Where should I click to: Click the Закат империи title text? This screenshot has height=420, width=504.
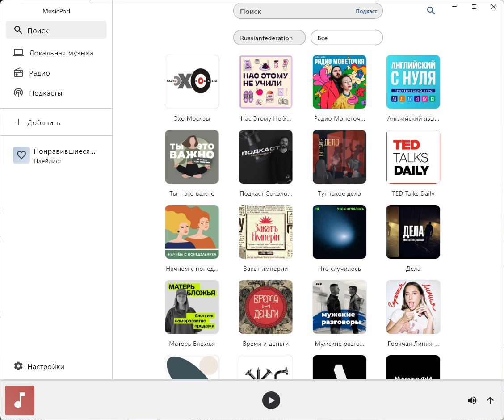click(265, 269)
